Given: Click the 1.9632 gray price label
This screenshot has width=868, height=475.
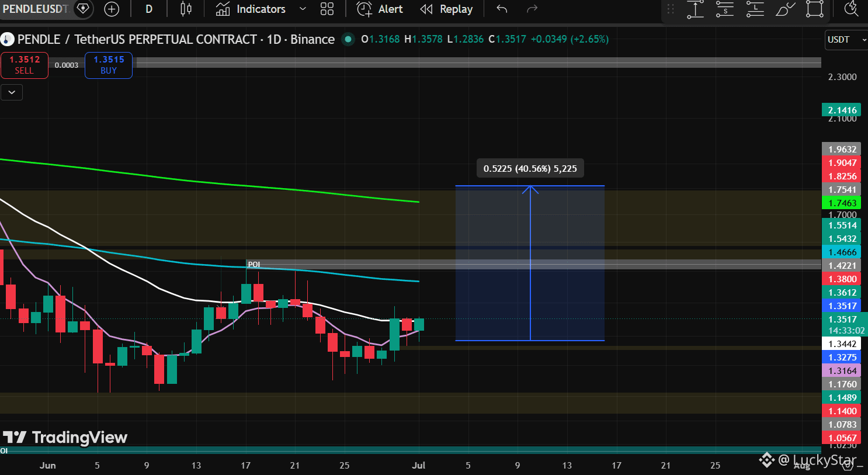Looking at the screenshot, I should point(841,149).
